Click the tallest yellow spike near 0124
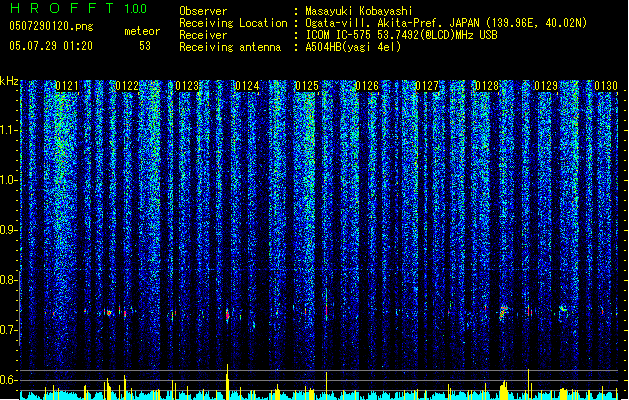Viewport: 629px width, 400px height. click(227, 382)
